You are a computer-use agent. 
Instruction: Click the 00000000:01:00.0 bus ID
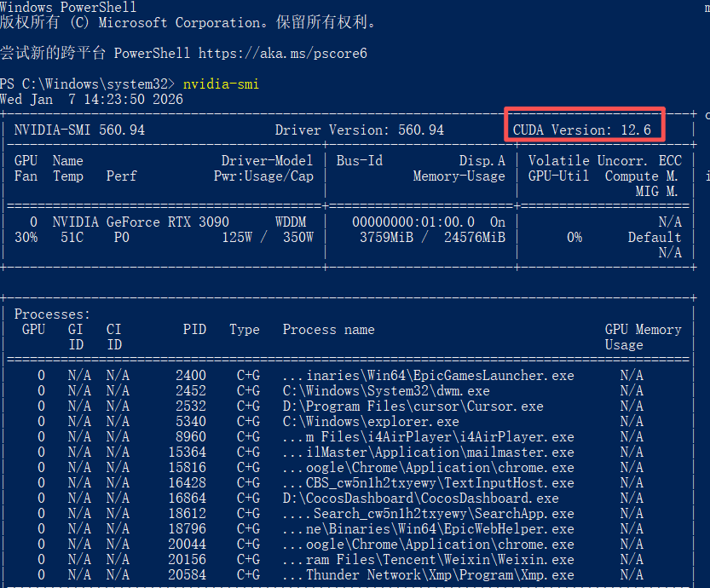pos(413,222)
